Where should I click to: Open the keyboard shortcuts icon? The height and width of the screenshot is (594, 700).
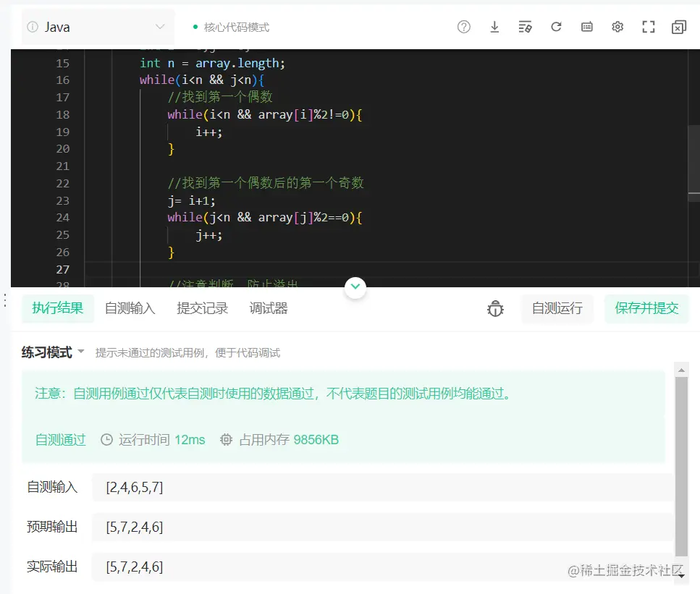[x=587, y=27]
